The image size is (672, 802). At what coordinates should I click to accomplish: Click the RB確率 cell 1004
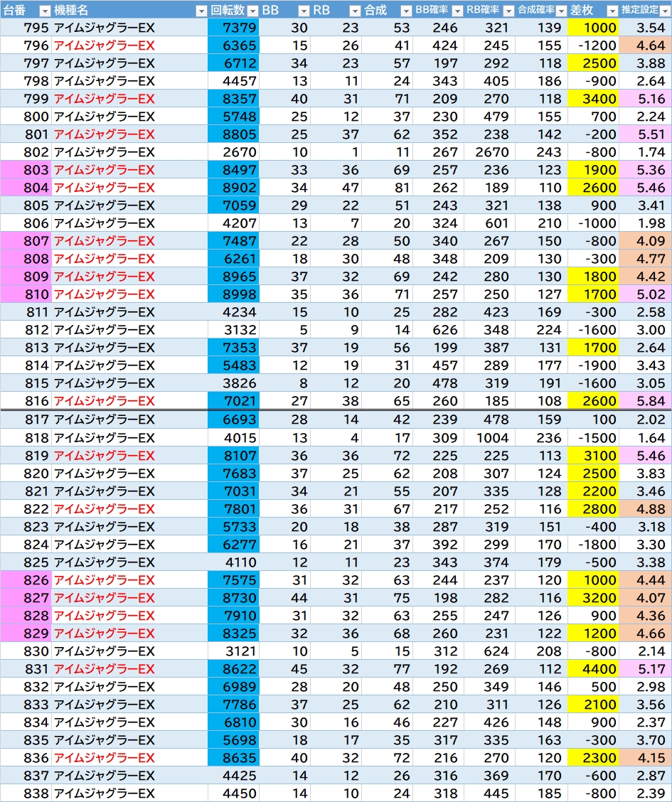[x=489, y=438]
